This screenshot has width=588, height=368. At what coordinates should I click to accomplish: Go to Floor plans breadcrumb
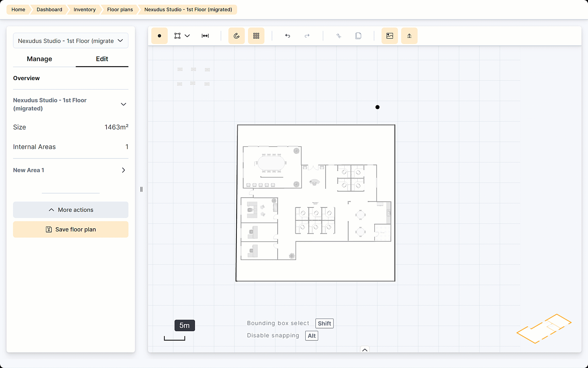point(120,10)
